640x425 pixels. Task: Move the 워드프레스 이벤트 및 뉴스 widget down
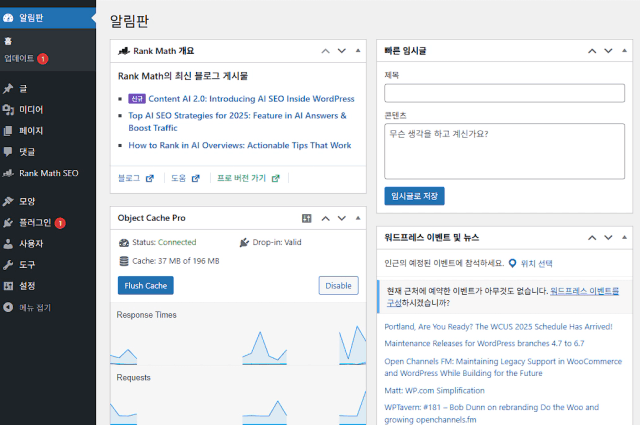point(608,238)
